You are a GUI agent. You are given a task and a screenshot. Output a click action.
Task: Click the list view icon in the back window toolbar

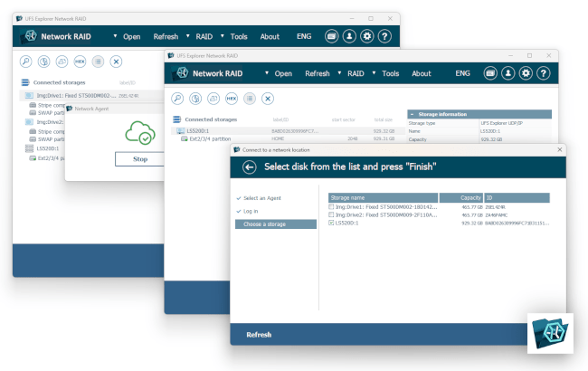tap(98, 62)
